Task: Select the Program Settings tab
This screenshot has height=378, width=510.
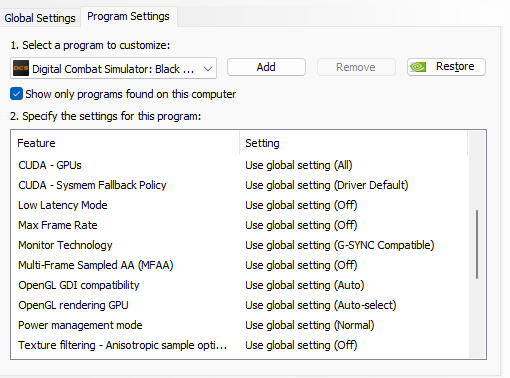Action: pos(128,16)
